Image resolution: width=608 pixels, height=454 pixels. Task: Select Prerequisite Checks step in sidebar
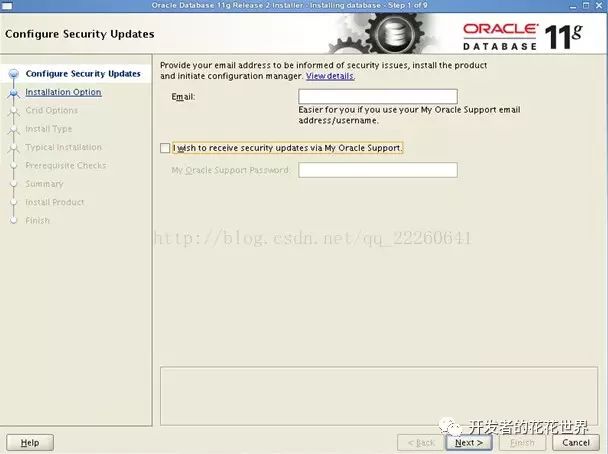[66, 166]
